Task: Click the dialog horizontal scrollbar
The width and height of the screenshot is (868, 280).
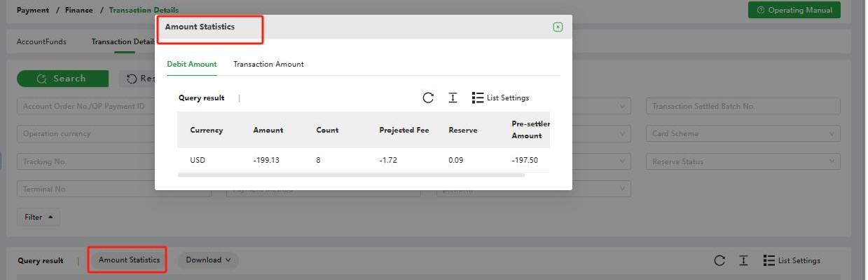Action: tap(352, 175)
